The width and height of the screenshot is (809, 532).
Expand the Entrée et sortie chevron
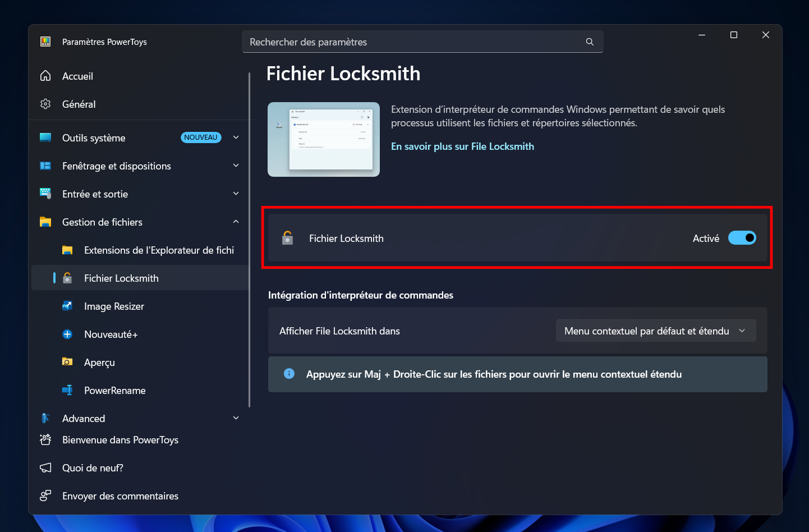click(x=236, y=194)
